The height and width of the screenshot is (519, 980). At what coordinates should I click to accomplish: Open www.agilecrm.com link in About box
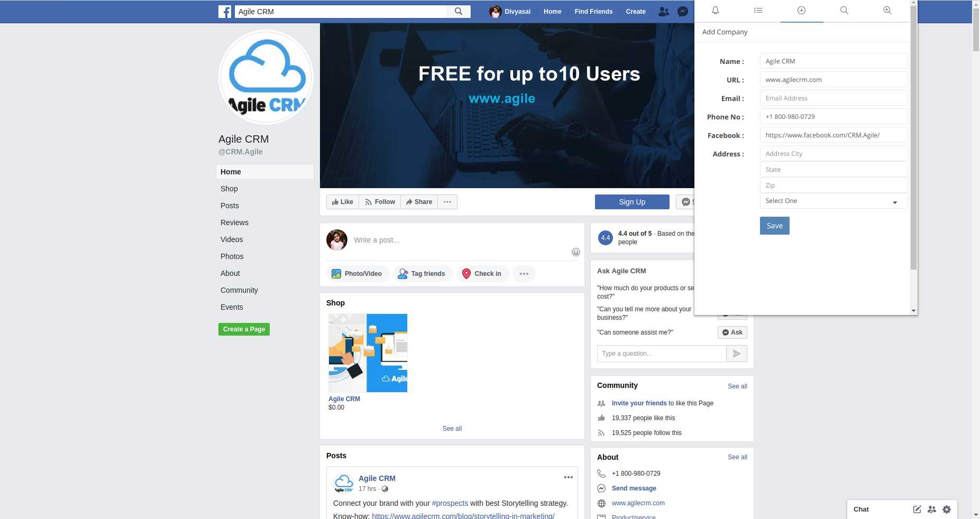pyautogui.click(x=638, y=503)
